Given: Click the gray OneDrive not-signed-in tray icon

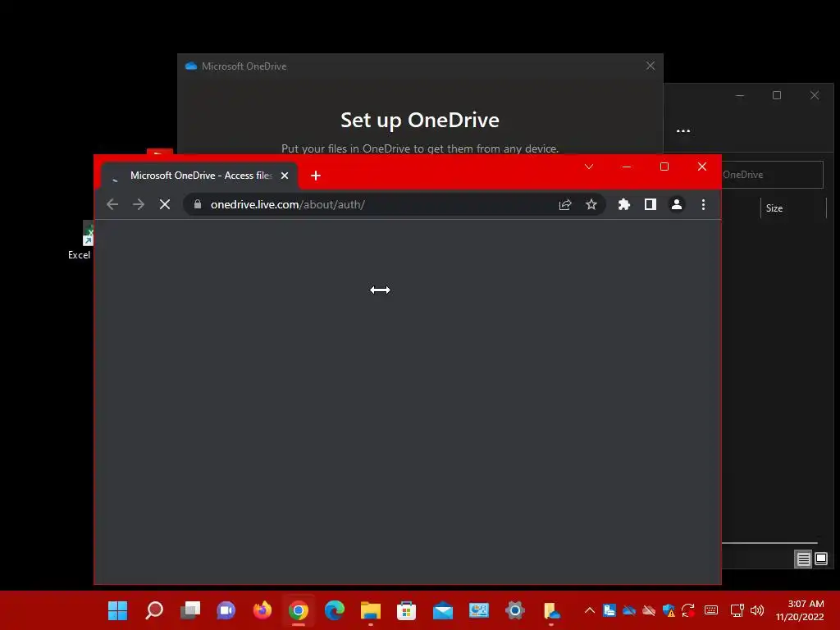Looking at the screenshot, I should tap(649, 610).
